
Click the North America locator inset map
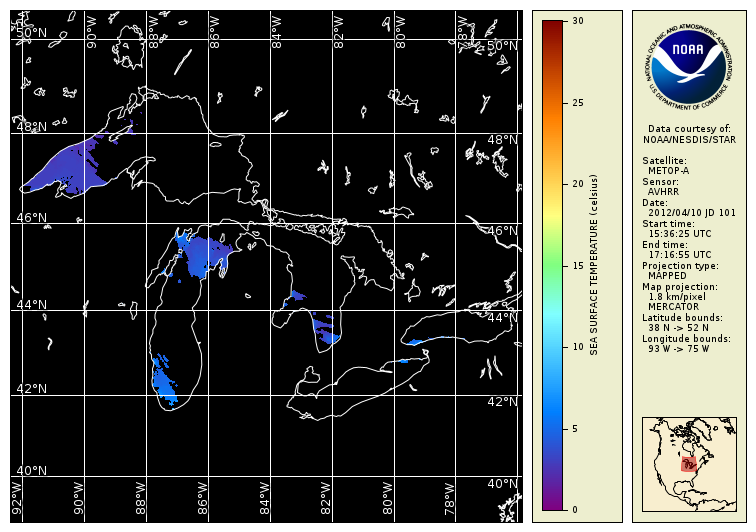point(689,464)
